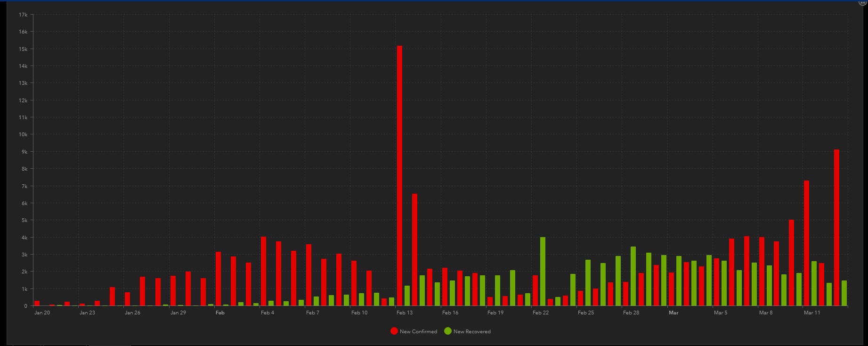Select the last red bar reaching 9k

(836, 228)
